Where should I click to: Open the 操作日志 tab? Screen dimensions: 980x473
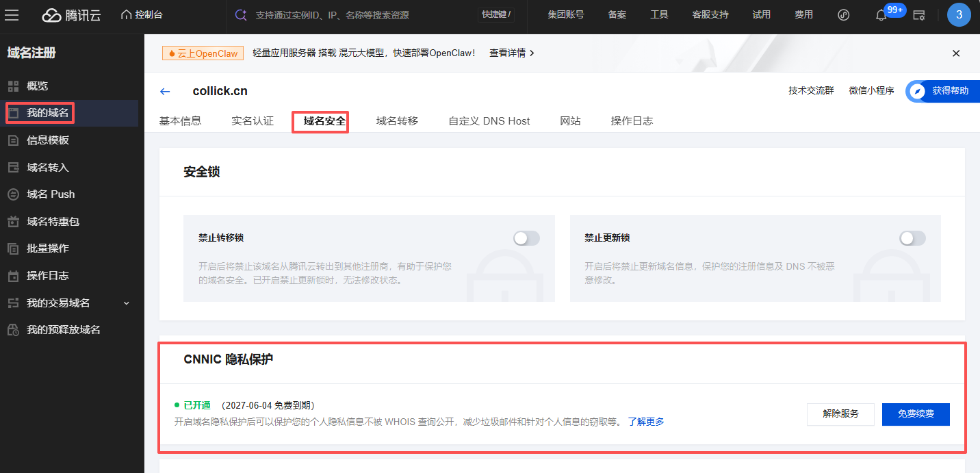tap(632, 121)
